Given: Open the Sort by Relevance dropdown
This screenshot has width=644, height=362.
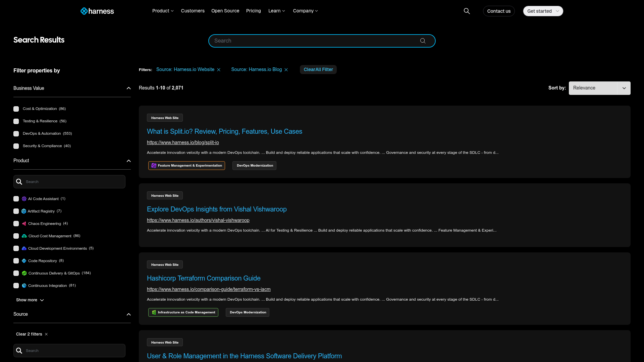Looking at the screenshot, I should click(599, 88).
